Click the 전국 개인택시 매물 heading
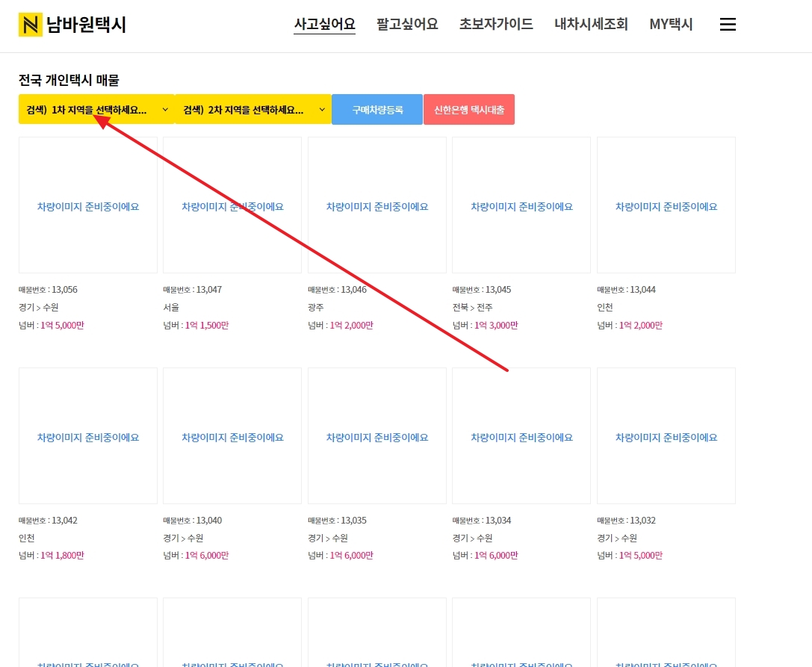The image size is (812, 667). point(69,80)
